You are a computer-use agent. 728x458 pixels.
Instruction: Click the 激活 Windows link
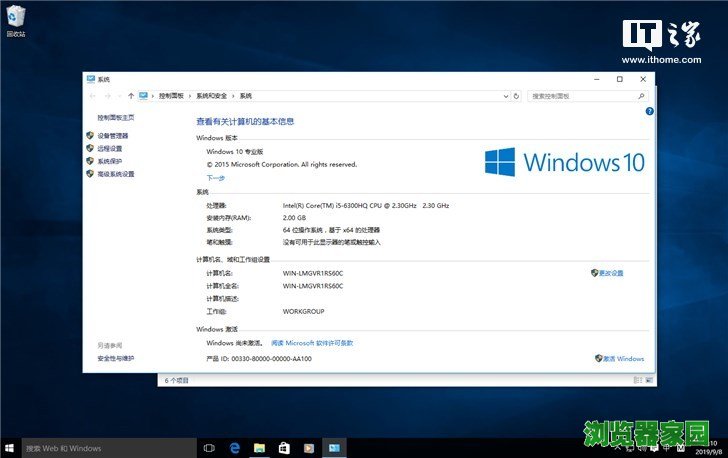[622, 358]
